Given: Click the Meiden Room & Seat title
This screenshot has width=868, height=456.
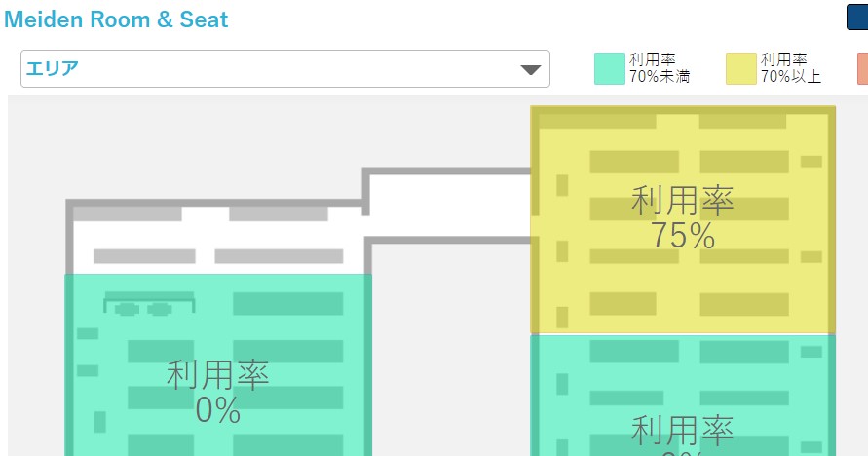Looking at the screenshot, I should point(116,19).
